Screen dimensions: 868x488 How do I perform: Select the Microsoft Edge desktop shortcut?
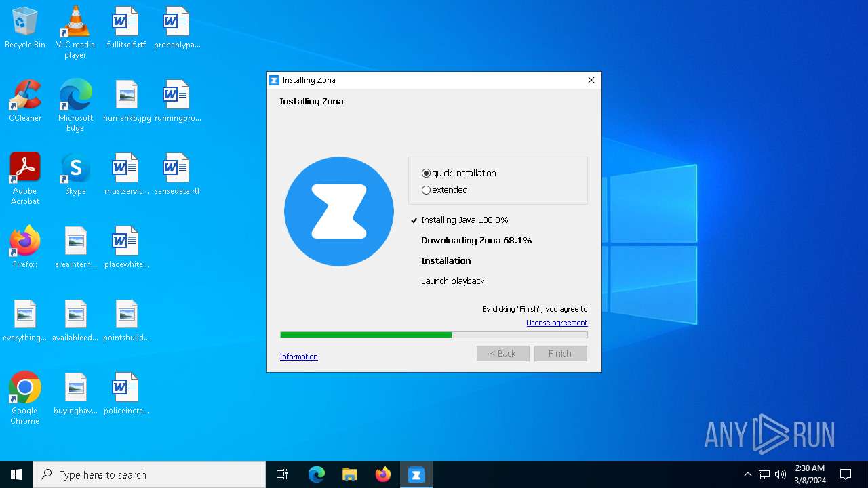[x=75, y=106]
